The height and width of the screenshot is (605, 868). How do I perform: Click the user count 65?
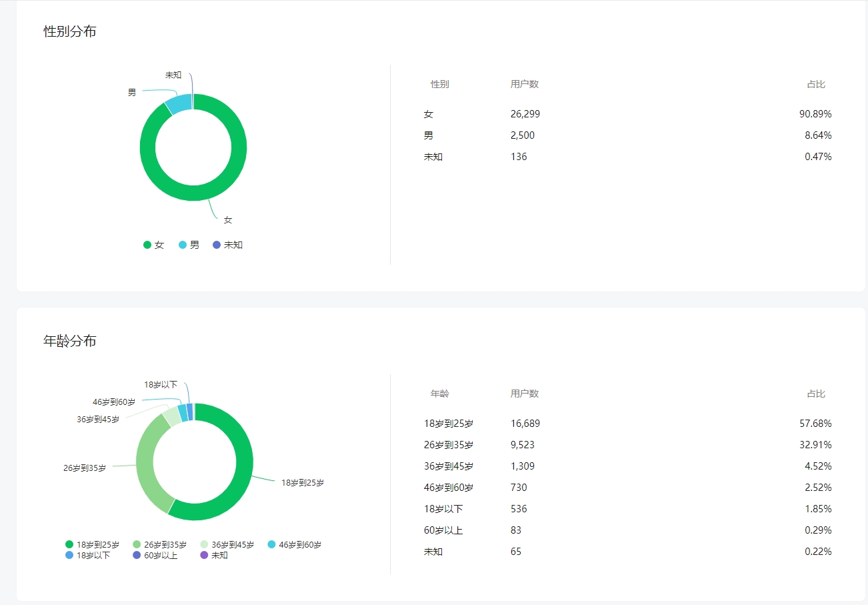[516, 552]
